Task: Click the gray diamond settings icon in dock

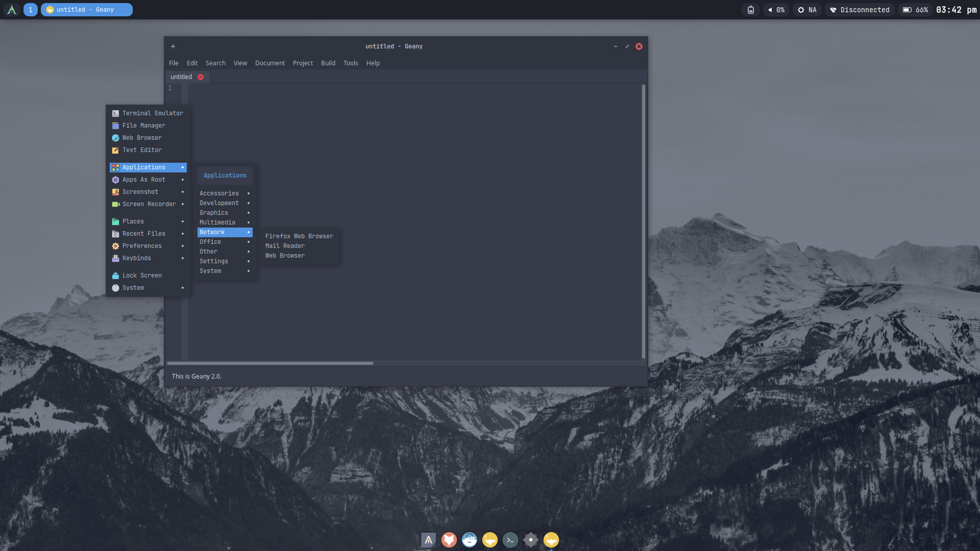Action: click(530, 540)
